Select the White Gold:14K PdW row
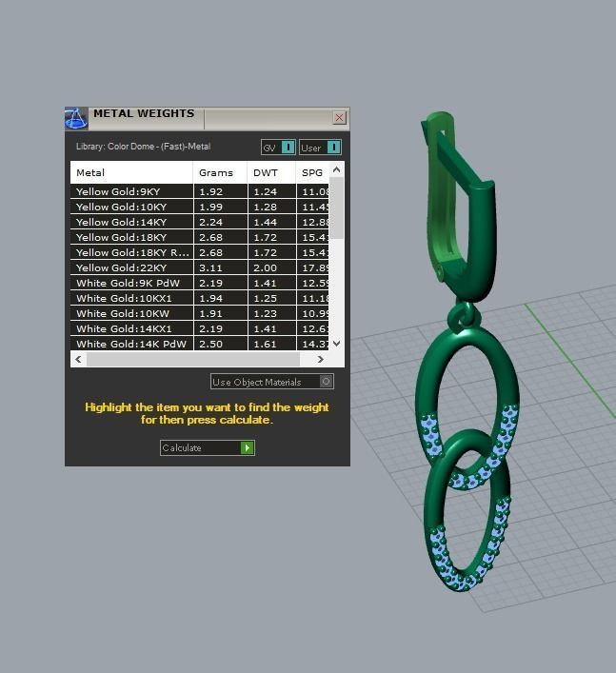616x673 pixels. coord(200,344)
